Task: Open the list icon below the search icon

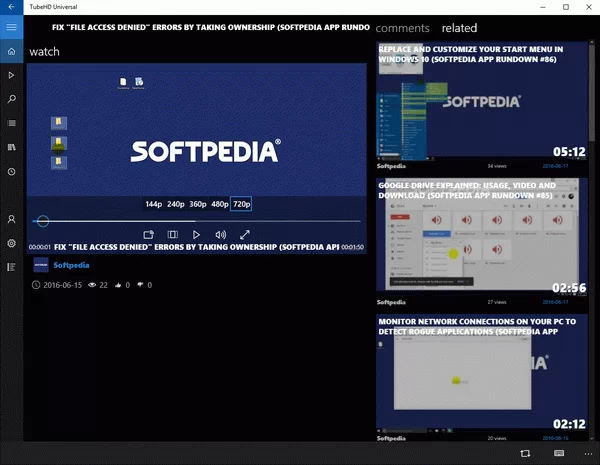Action: tap(11, 123)
